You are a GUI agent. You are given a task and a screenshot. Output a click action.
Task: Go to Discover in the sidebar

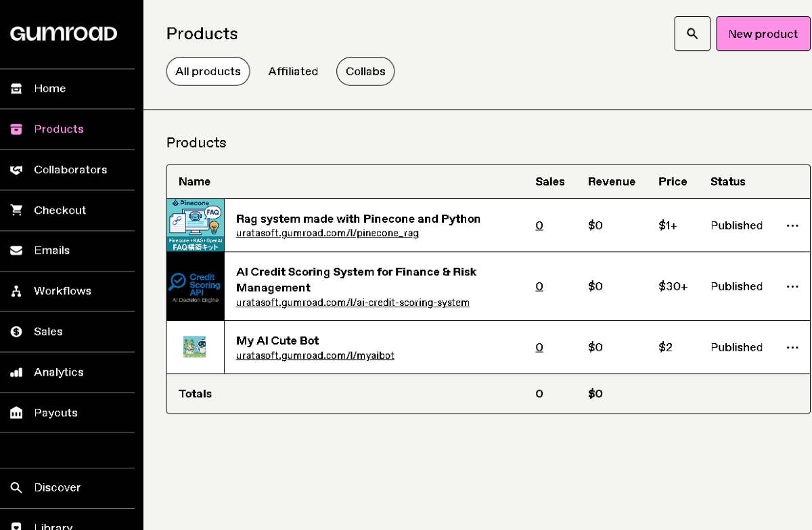point(57,487)
